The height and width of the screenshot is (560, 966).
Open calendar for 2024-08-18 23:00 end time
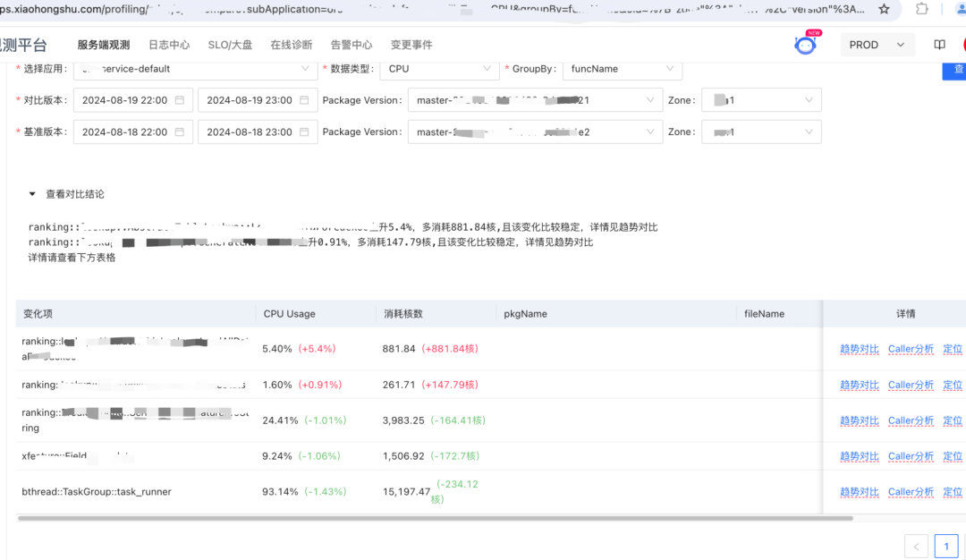pos(304,132)
